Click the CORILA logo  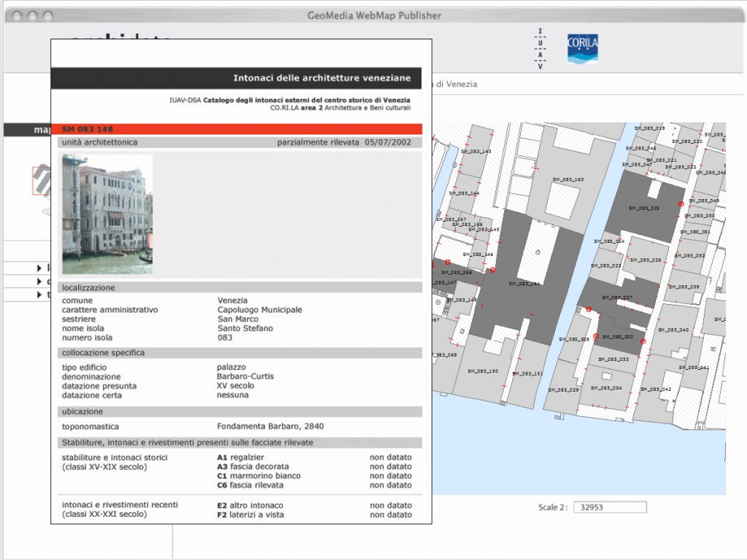click(582, 49)
